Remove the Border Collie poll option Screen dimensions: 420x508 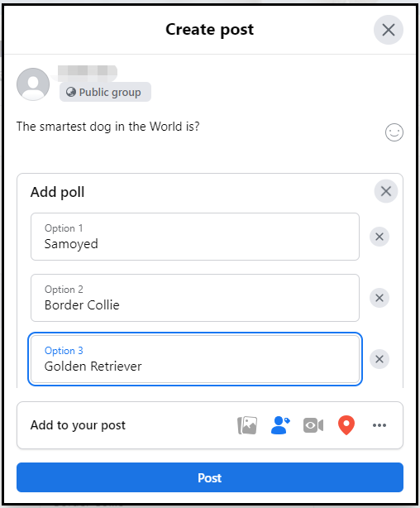click(x=379, y=298)
